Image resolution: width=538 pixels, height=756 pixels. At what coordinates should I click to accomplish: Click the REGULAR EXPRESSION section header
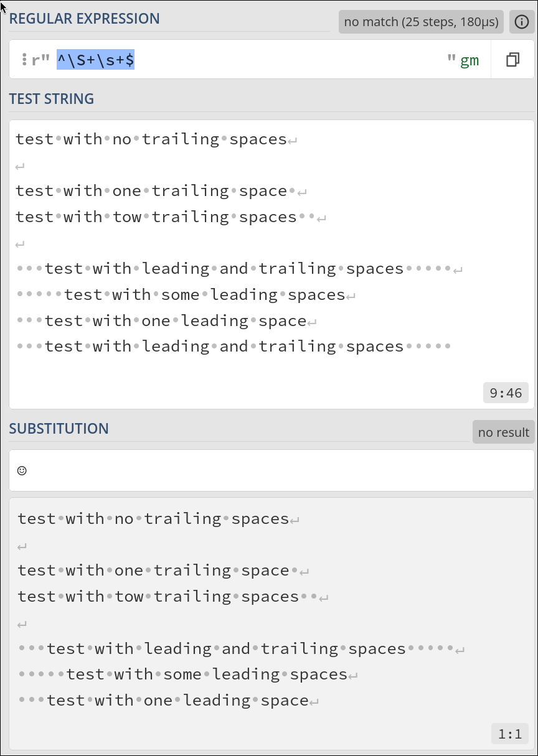click(x=84, y=19)
